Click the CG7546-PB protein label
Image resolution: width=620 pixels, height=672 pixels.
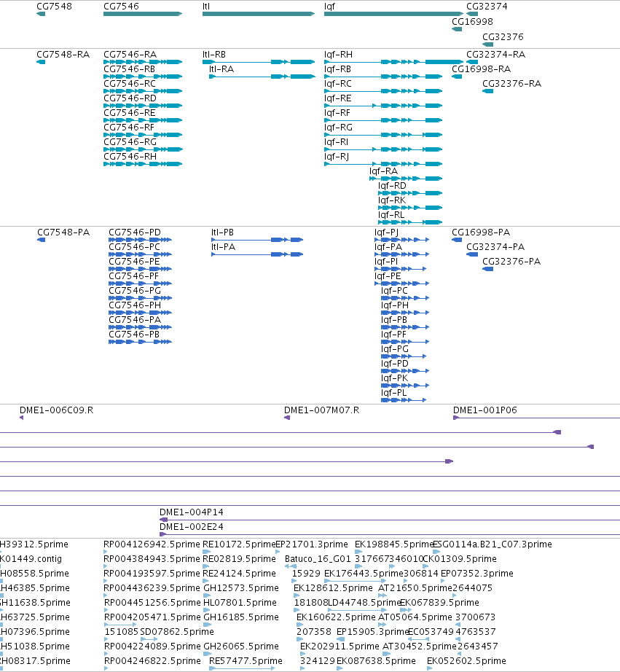133,335
